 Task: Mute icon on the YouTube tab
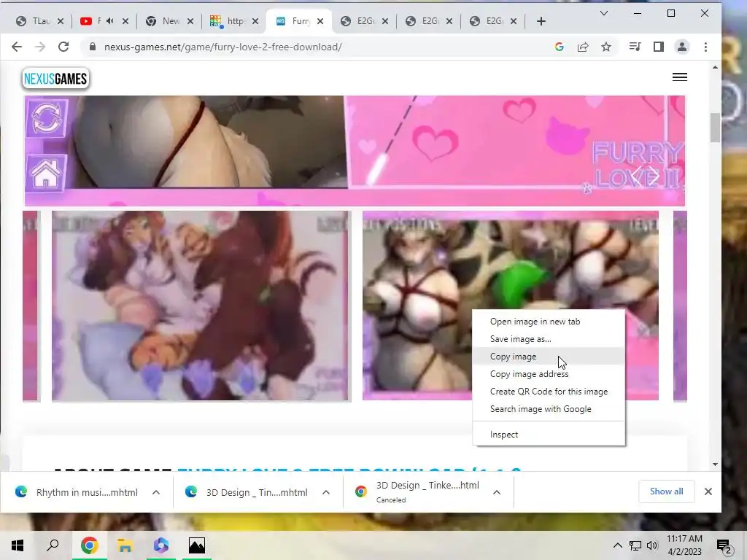pyautogui.click(x=110, y=21)
